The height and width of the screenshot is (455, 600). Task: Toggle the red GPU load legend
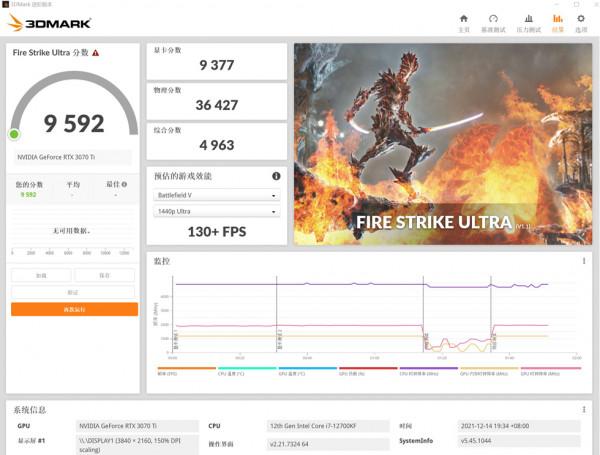pos(368,371)
